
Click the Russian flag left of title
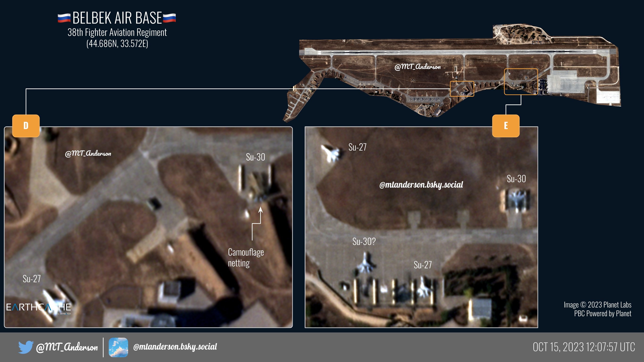tap(64, 18)
